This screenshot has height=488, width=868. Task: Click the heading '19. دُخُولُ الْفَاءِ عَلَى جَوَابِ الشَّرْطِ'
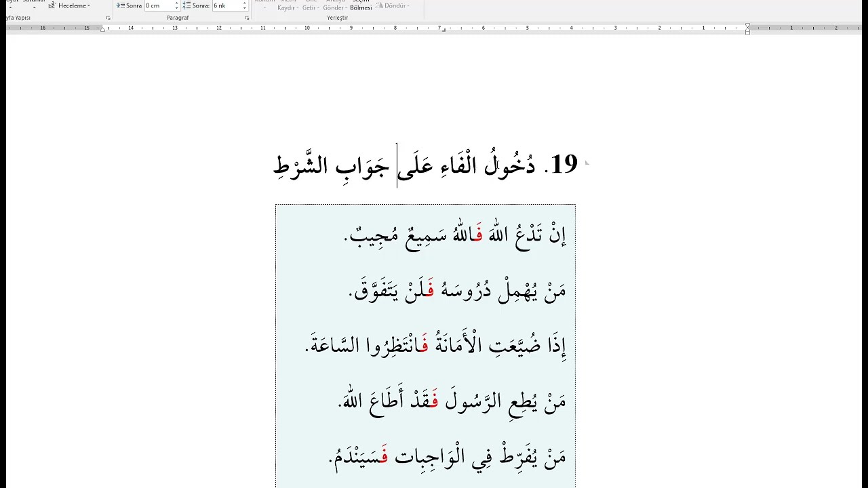pos(425,165)
